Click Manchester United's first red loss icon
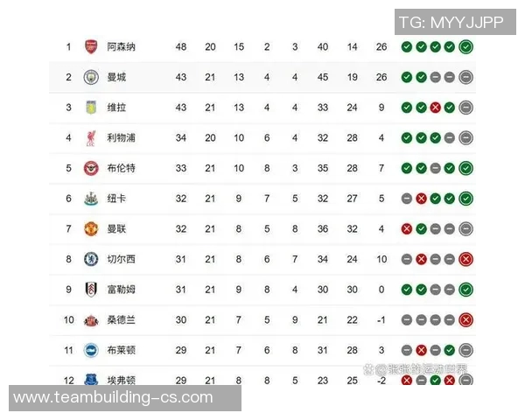525x420 pixels. [x=407, y=228]
